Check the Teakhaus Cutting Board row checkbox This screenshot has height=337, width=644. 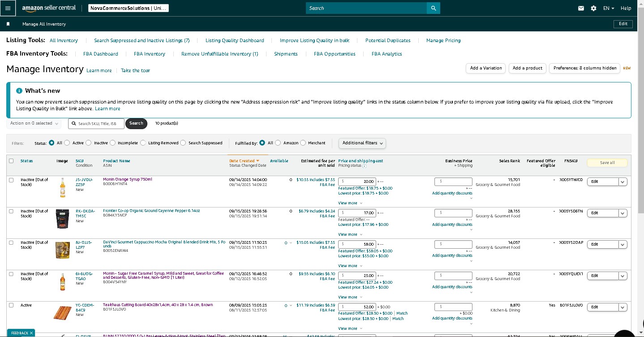11,305
